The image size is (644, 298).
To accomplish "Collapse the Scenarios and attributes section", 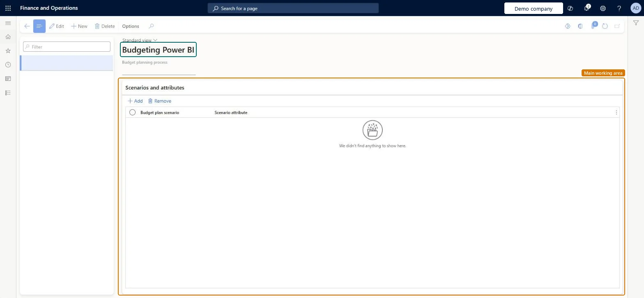I will tap(155, 87).
